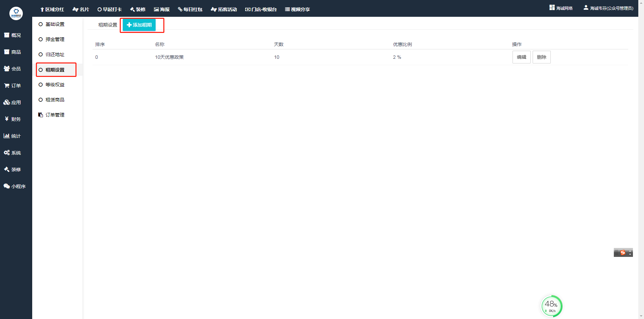Click the 海诚网络 grid icon
This screenshot has width=644, height=319.
pyautogui.click(x=552, y=7)
